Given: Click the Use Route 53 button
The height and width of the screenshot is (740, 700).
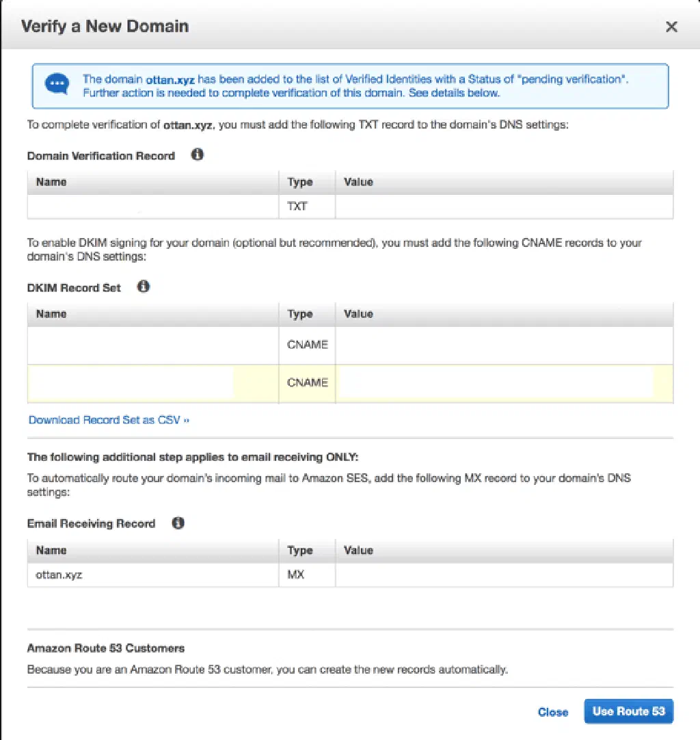Looking at the screenshot, I should coord(628,711).
